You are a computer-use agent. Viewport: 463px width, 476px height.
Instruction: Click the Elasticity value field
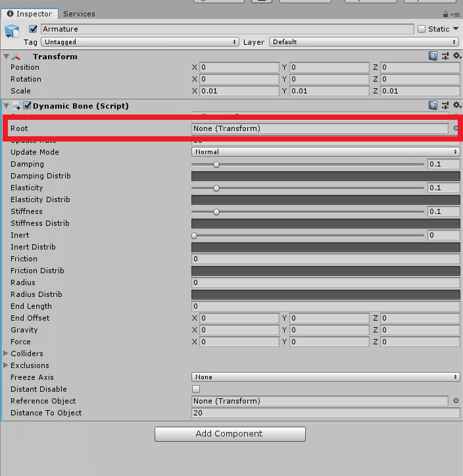[x=443, y=188]
